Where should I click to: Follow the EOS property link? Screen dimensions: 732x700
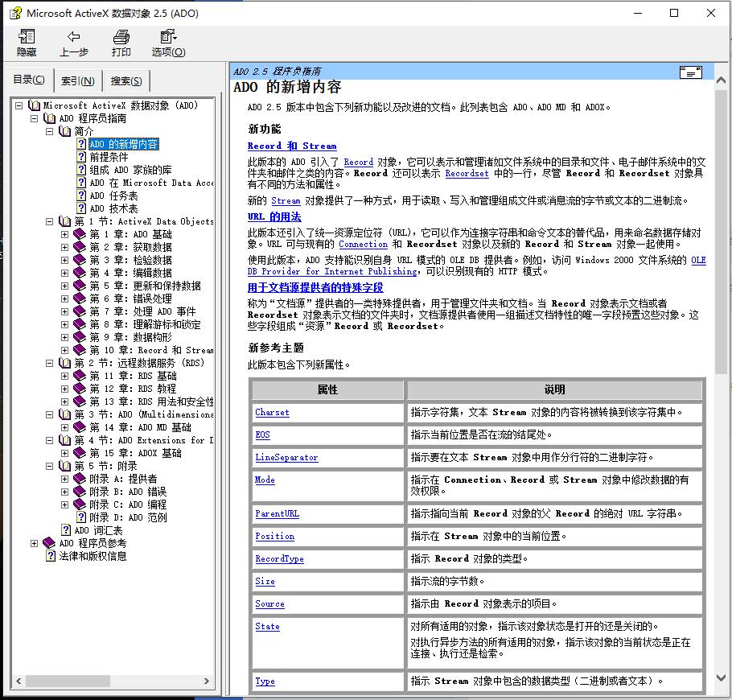pyautogui.click(x=262, y=434)
